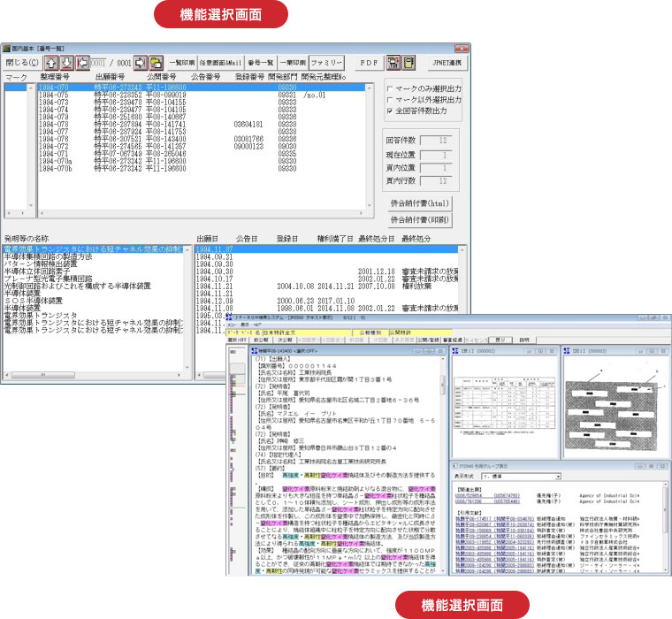
Task: Click 次公報 button in JP-ROM window
Action: (285, 340)
